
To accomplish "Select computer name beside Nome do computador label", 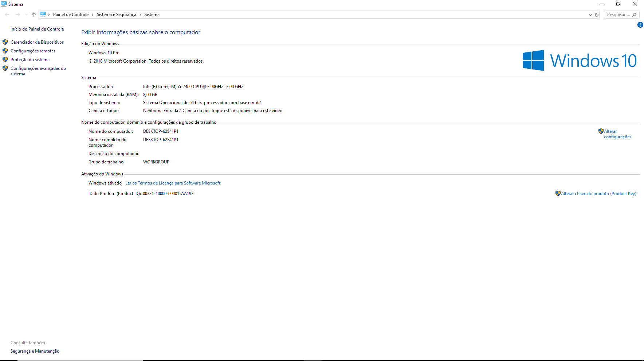I will tap(161, 131).
